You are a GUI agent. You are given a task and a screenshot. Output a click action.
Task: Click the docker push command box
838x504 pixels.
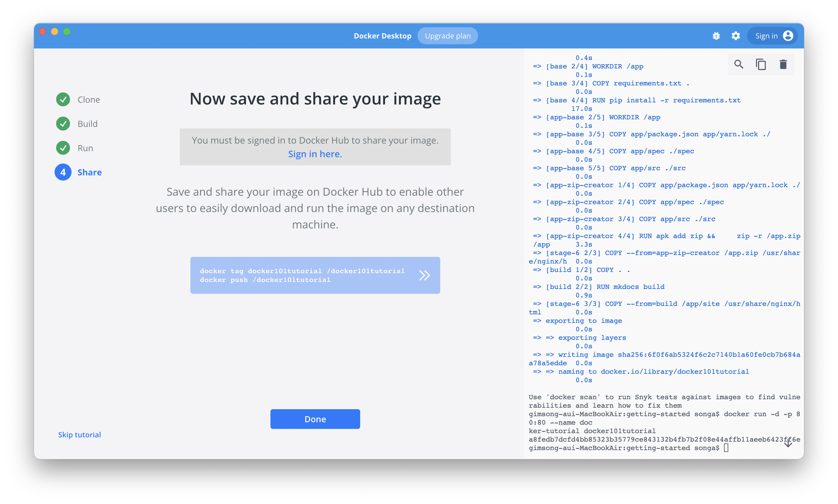tap(265, 280)
